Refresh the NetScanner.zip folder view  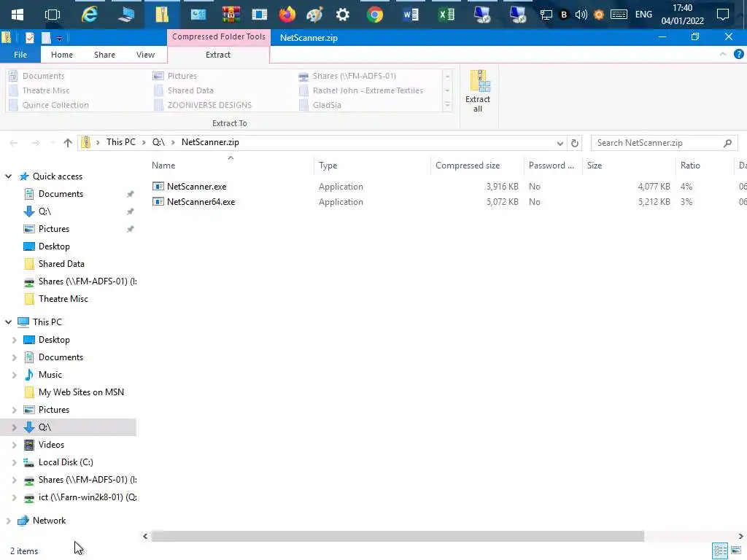[575, 143]
